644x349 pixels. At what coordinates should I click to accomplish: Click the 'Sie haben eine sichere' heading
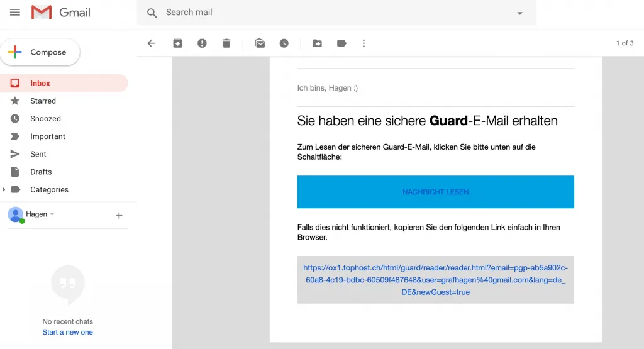point(427,121)
